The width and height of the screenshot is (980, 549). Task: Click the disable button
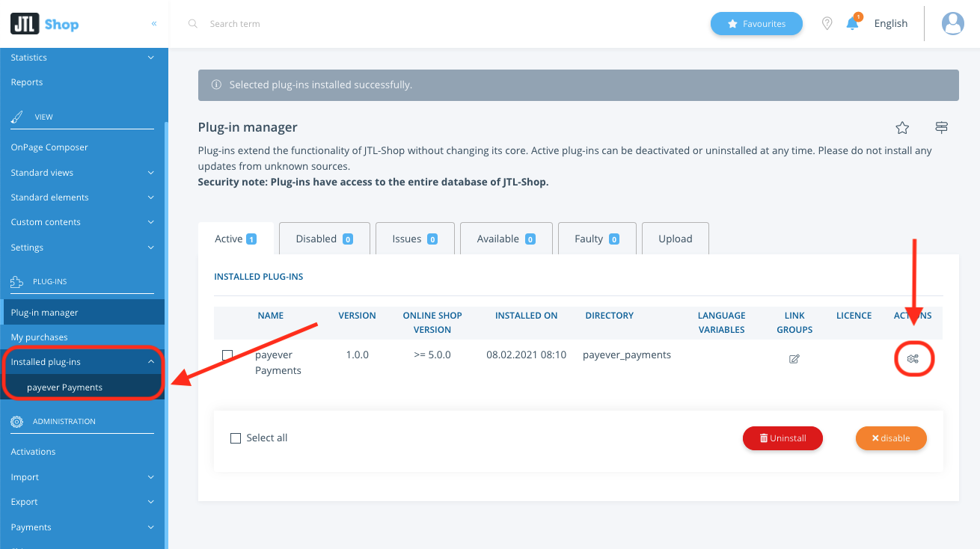click(x=891, y=438)
